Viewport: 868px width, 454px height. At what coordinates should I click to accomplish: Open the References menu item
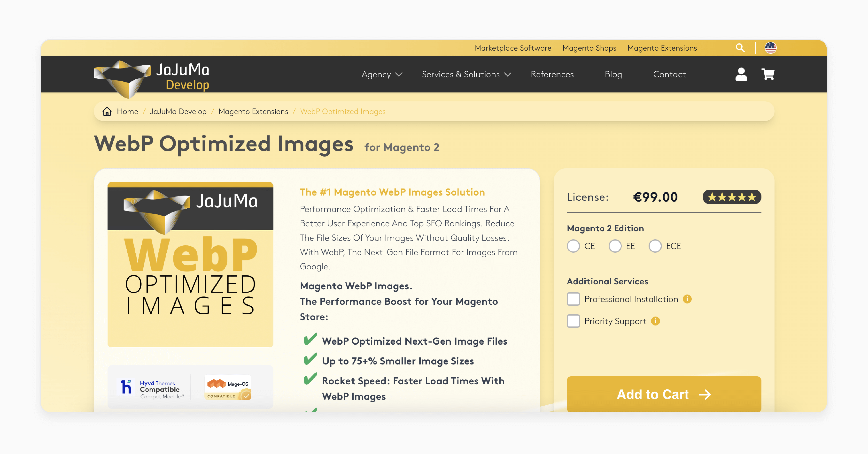(552, 75)
